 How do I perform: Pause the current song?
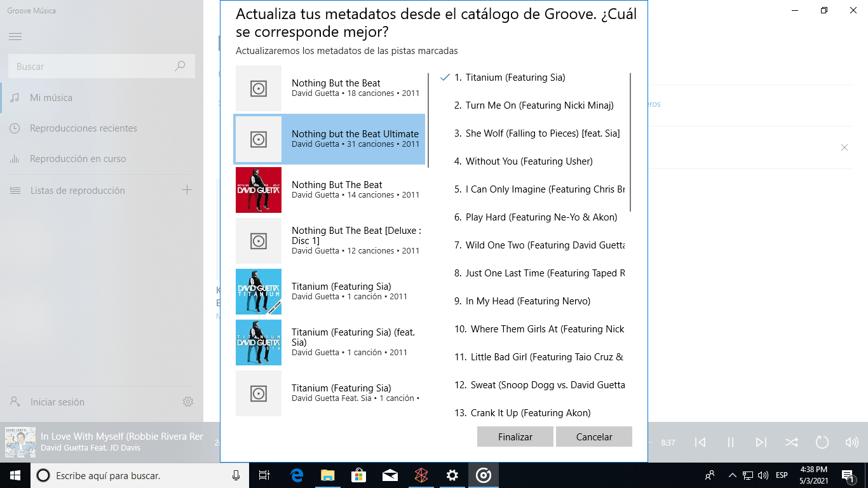tap(731, 442)
